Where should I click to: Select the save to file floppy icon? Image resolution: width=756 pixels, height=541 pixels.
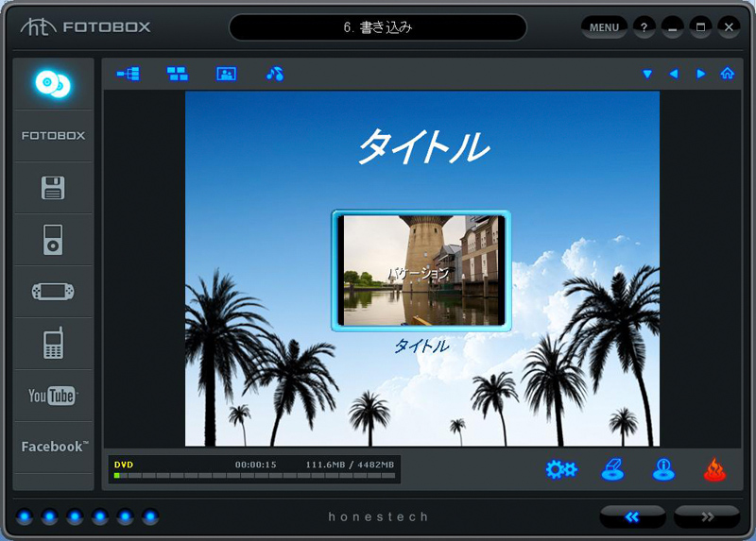tap(53, 187)
